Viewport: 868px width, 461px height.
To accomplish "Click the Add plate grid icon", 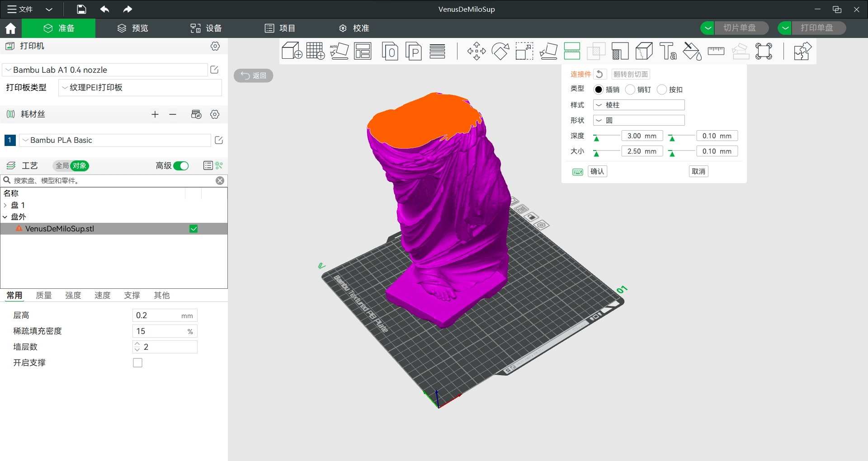I will coord(316,51).
